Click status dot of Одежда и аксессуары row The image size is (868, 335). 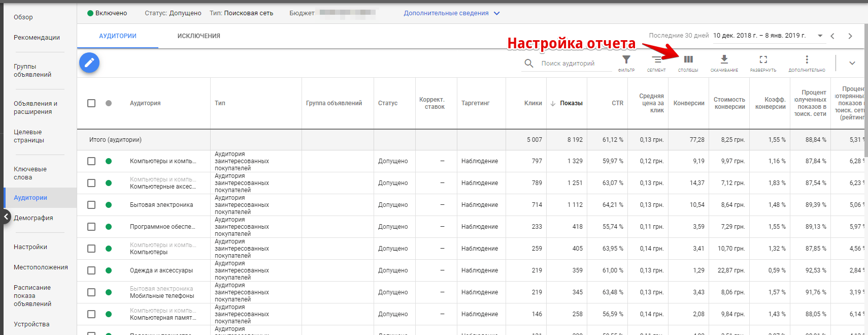(109, 270)
